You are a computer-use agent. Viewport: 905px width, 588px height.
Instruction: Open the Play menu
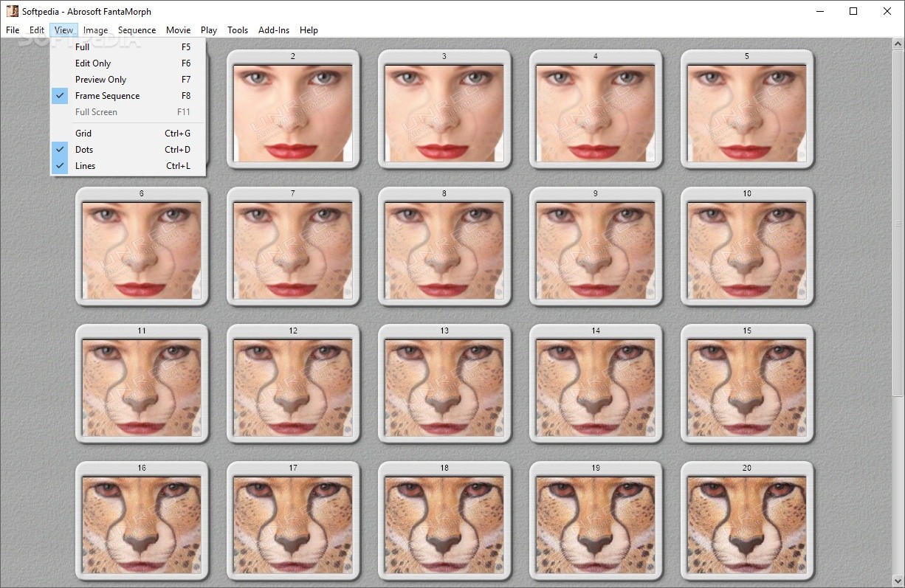pos(209,30)
